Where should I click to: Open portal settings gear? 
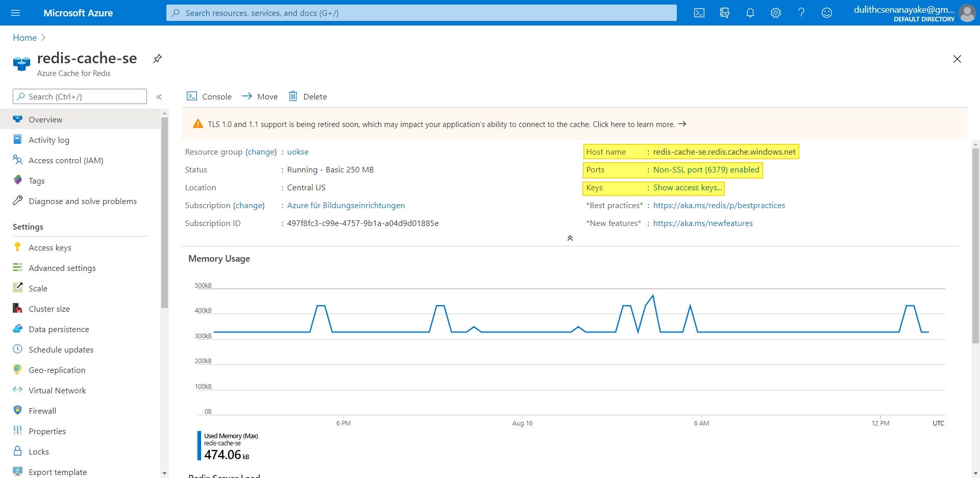(x=776, y=13)
